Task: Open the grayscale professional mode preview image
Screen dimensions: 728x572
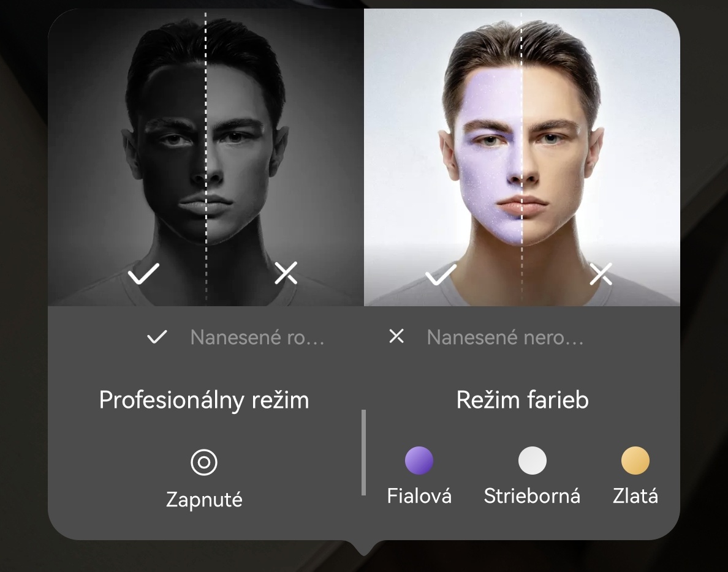Action: (206, 157)
